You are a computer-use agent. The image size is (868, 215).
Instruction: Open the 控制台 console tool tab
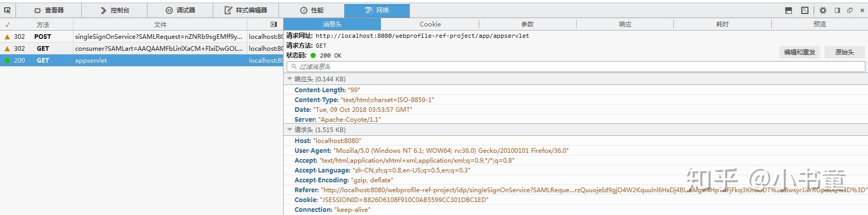(x=114, y=10)
